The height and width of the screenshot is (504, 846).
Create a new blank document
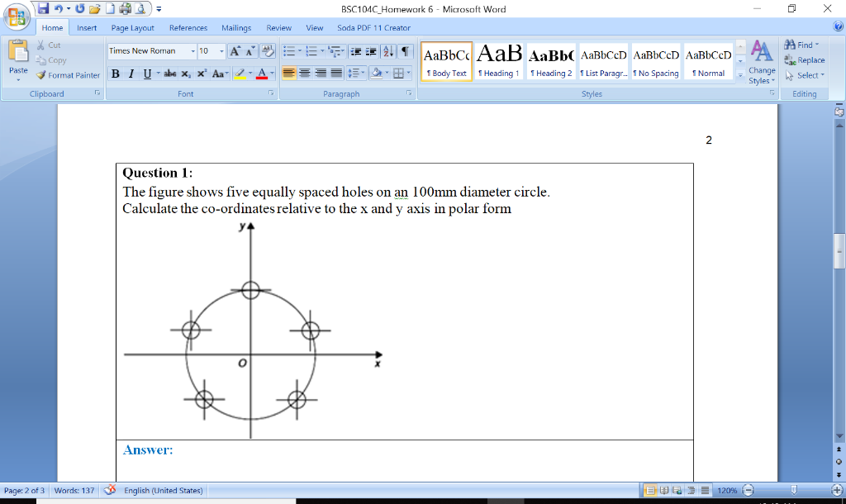click(x=110, y=8)
